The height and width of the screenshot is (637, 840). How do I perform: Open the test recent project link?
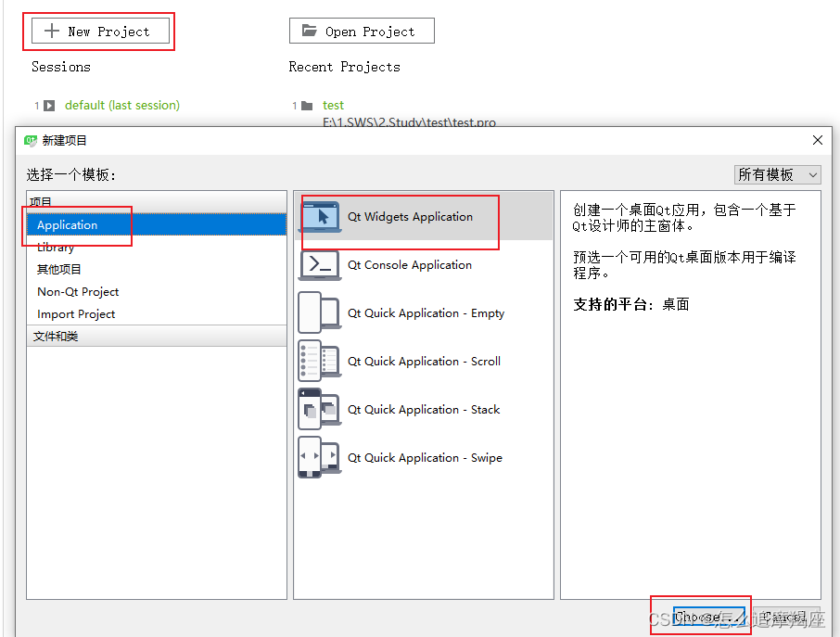click(333, 105)
